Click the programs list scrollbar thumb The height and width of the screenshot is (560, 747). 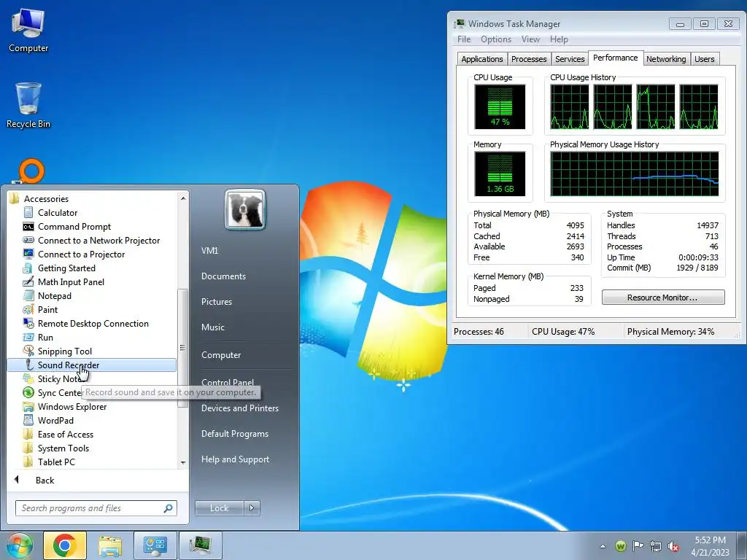(183, 348)
